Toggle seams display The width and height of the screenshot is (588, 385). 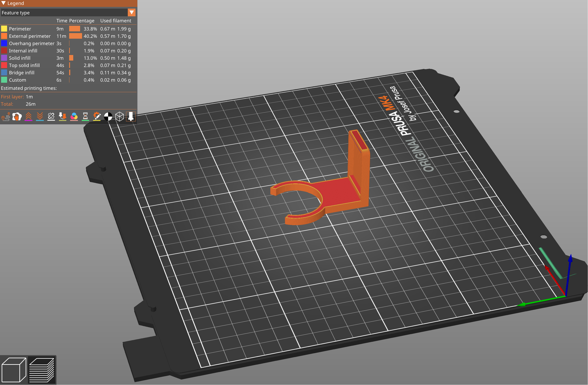(x=51, y=116)
